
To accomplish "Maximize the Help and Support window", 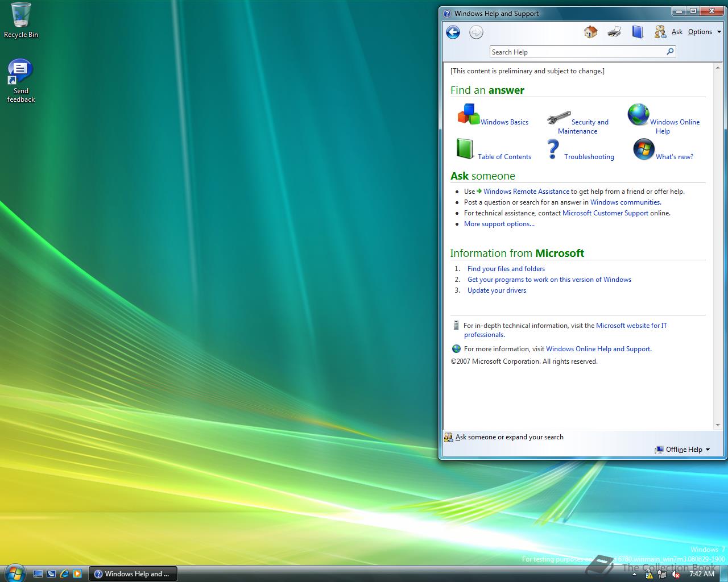I will 693,10.
